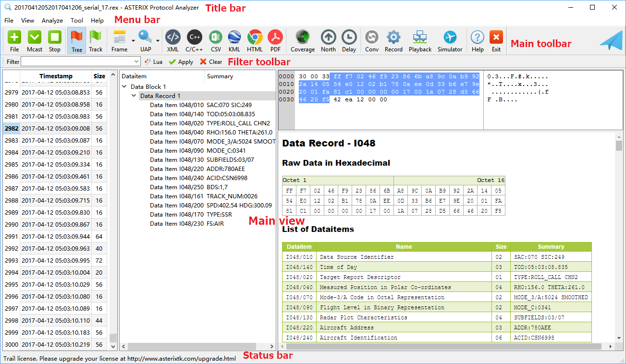Launch the Simulator tool
Image resolution: width=626 pixels, height=364 pixels.
pos(450,41)
